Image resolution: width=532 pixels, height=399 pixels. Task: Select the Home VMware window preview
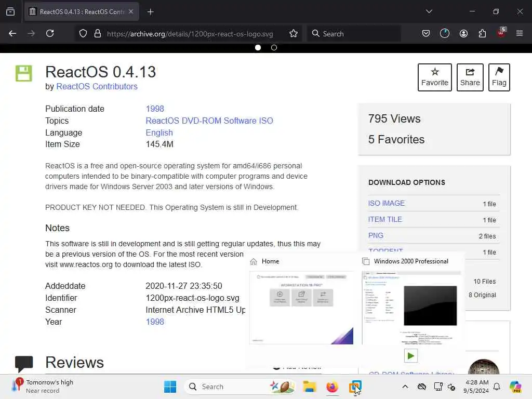pyautogui.click(x=301, y=308)
